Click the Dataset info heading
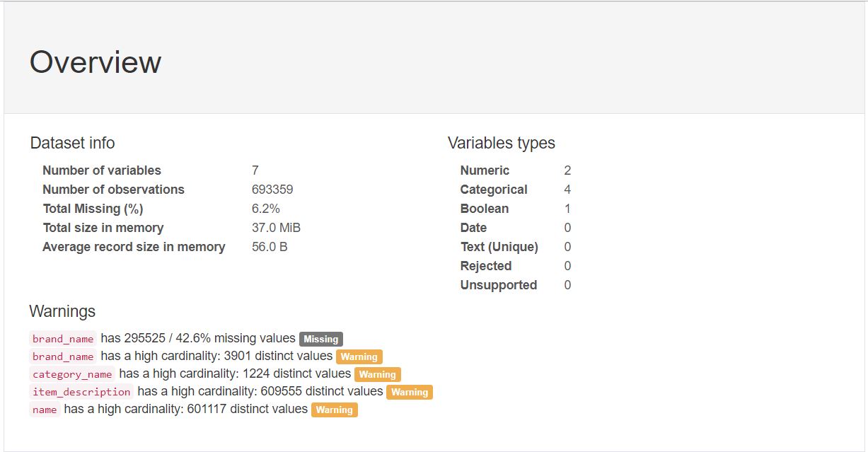 pyautogui.click(x=72, y=143)
